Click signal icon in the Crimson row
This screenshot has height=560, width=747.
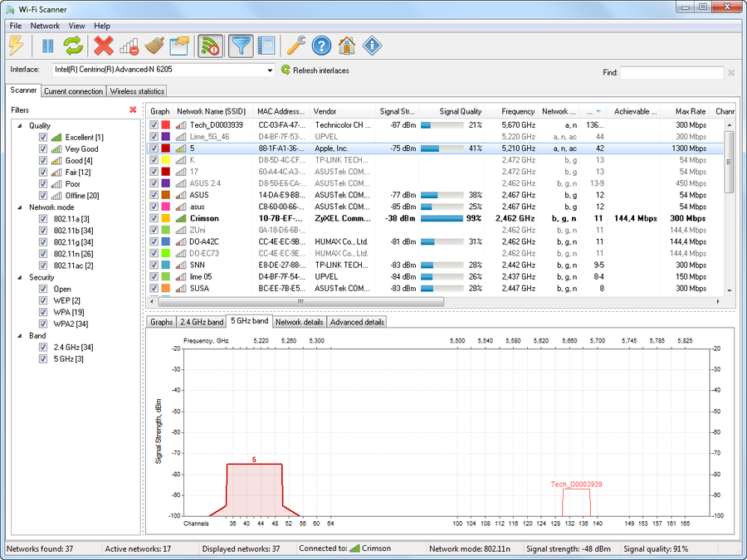(x=181, y=218)
